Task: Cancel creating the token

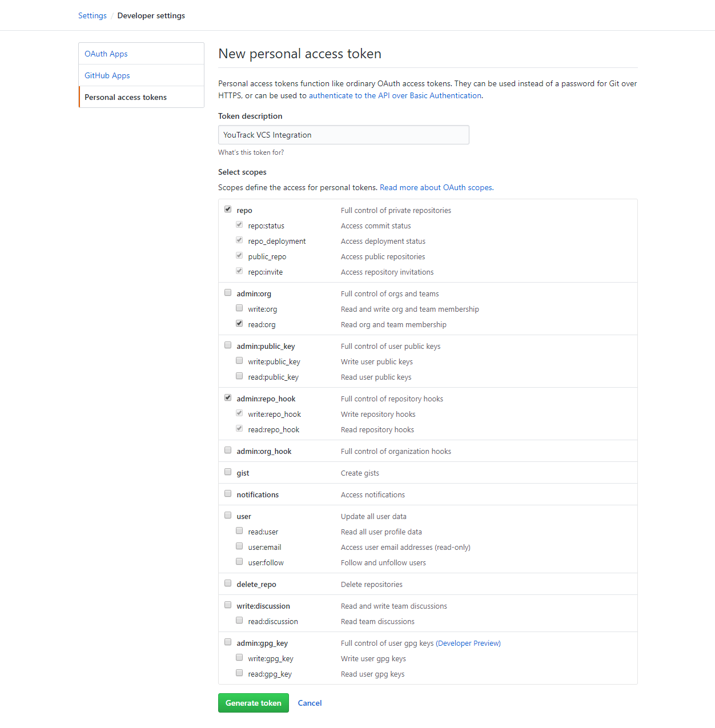Action: pyautogui.click(x=310, y=702)
